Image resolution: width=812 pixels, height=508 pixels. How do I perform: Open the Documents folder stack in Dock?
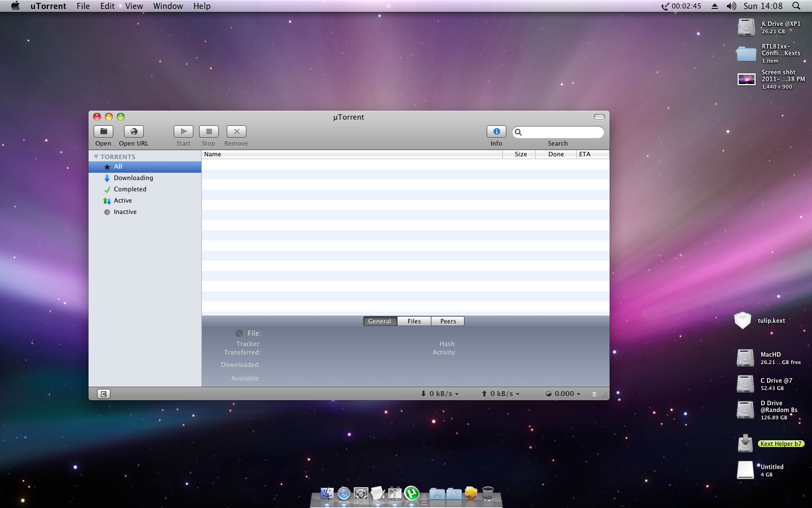click(x=454, y=494)
